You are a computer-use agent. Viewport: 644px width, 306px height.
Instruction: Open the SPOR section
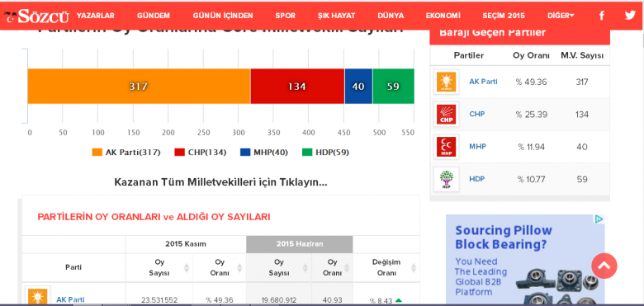click(x=286, y=16)
